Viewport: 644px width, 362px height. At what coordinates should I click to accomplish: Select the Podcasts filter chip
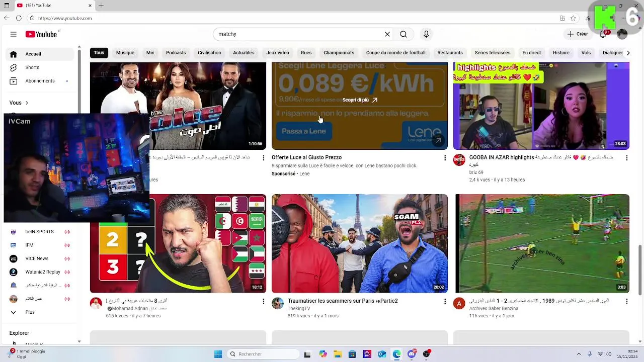(x=176, y=53)
